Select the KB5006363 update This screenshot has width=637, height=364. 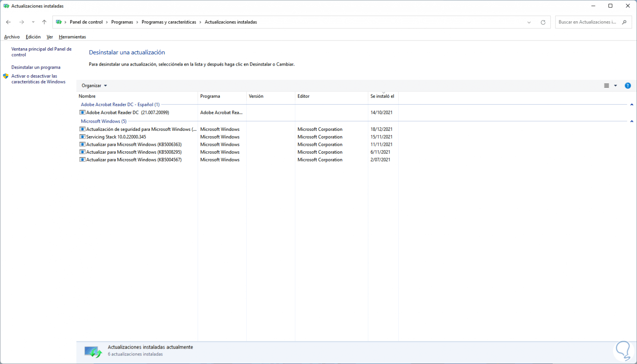134,145
